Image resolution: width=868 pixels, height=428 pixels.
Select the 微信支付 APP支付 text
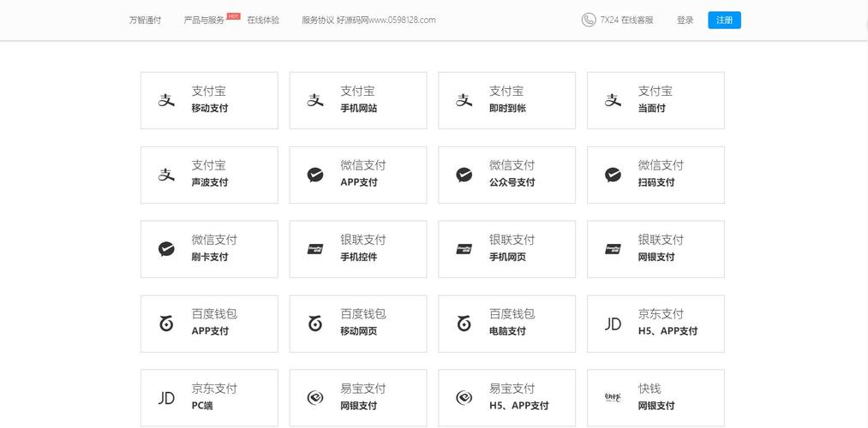(363, 174)
